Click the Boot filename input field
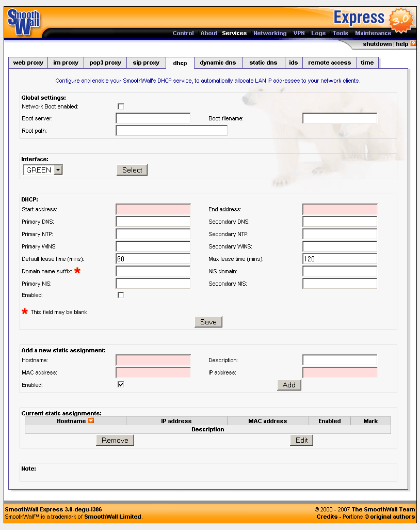The height and width of the screenshot is (530, 420). pos(340,118)
